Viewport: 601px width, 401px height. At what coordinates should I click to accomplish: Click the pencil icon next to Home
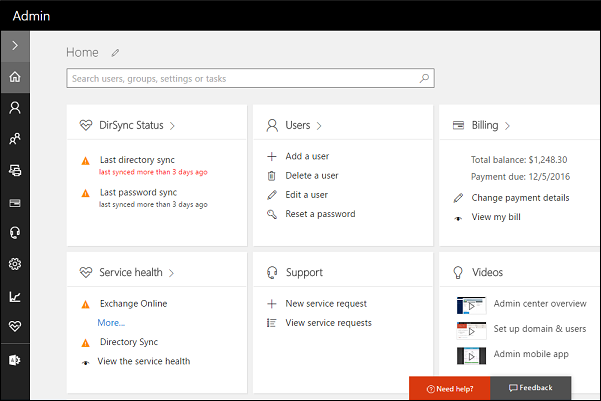click(x=115, y=52)
